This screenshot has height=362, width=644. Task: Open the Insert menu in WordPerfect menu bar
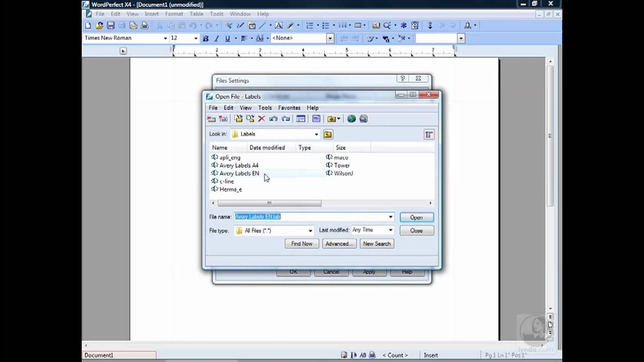[x=151, y=14]
